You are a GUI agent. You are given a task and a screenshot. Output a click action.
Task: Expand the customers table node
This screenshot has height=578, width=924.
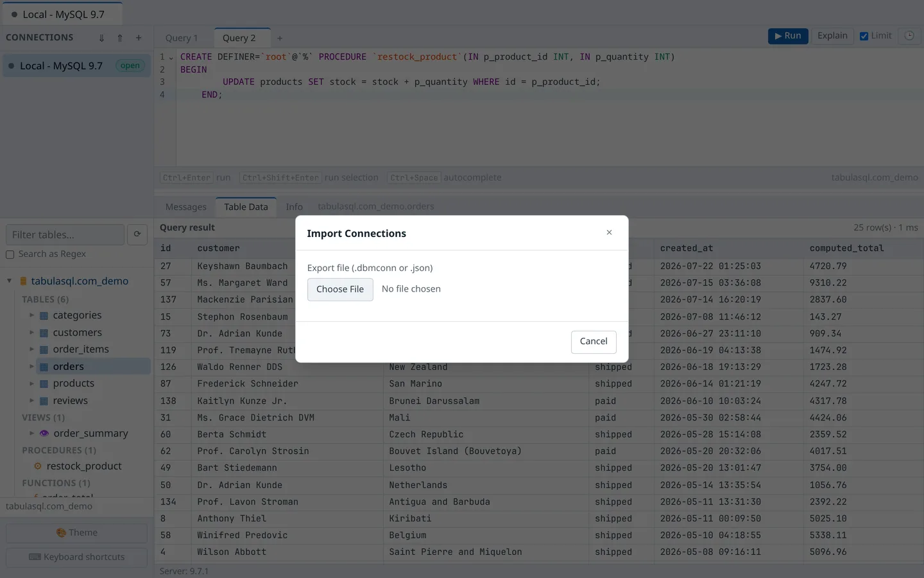tap(32, 333)
